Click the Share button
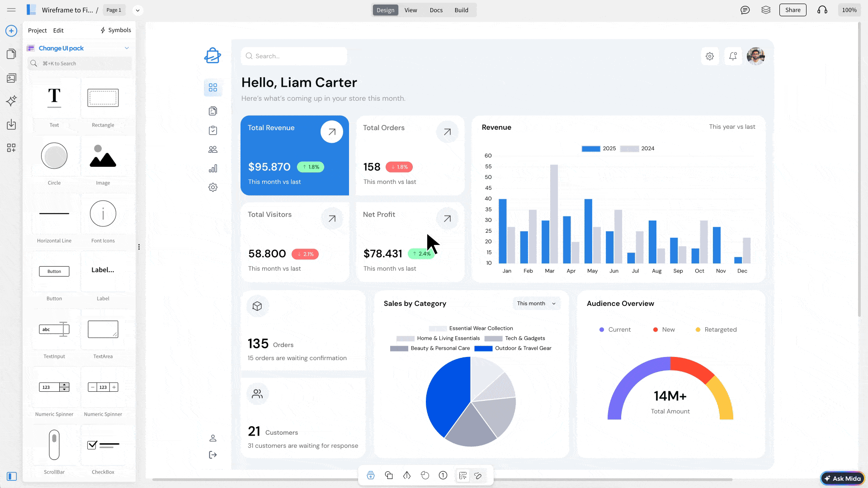This screenshot has height=488, width=868. (793, 9)
